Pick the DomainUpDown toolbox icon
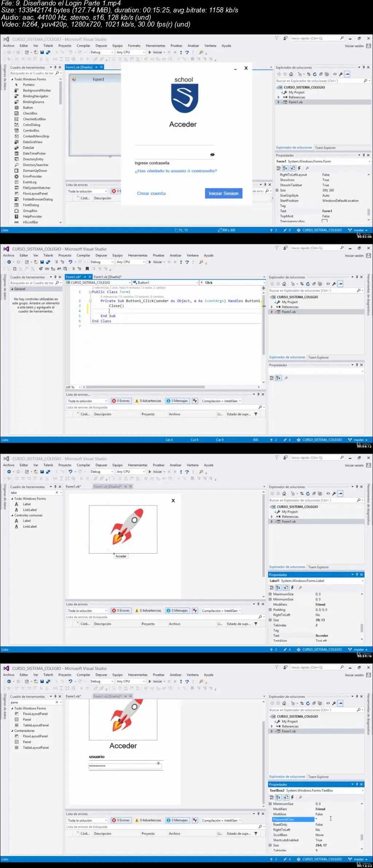373x868 pixels. pos(16,171)
